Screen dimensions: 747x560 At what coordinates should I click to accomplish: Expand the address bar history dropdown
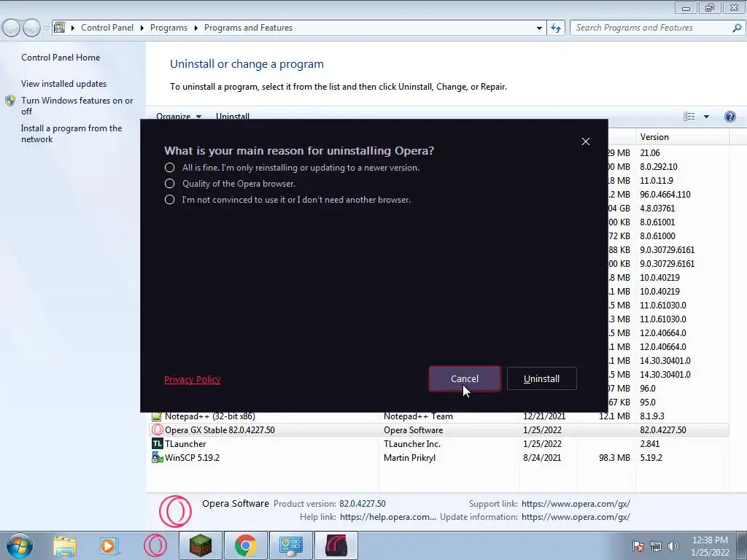539,28
